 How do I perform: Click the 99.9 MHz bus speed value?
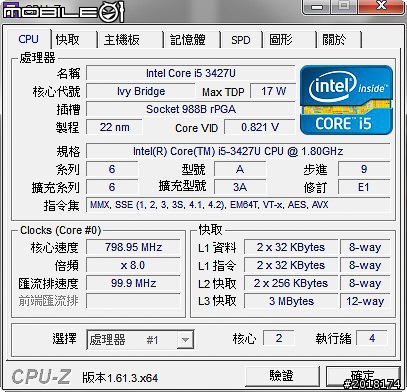point(133,283)
